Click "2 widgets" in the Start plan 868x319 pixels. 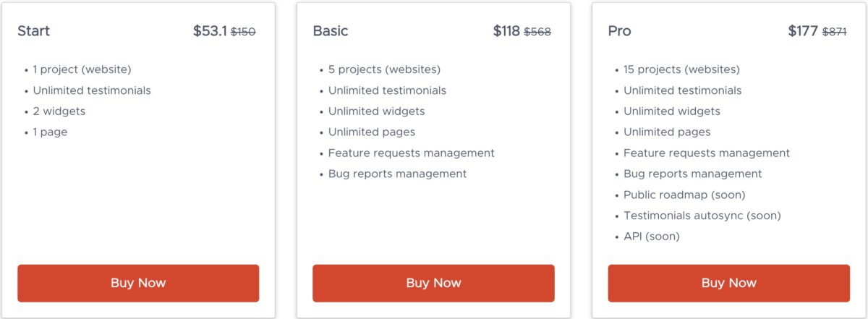[59, 111]
